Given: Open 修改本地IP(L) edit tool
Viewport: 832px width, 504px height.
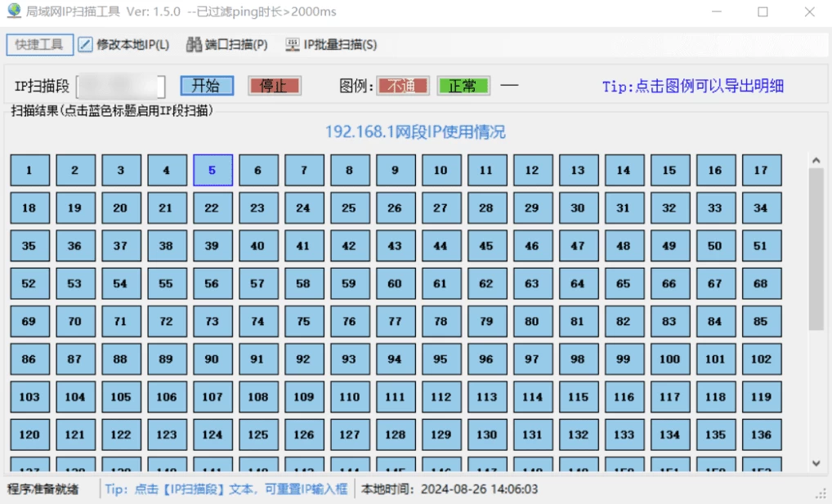Looking at the screenshot, I should coord(123,45).
